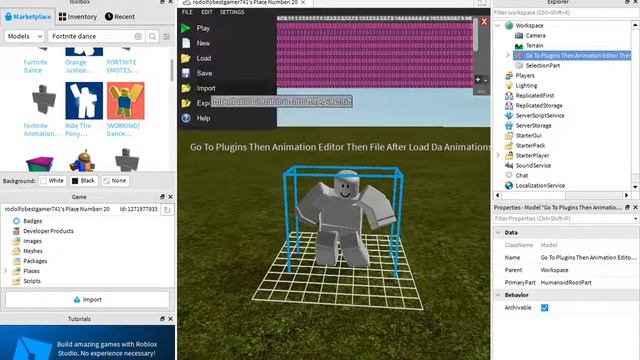Screen dimensions: 640x360
Task: Open the FILE menu in animation editor
Action: [187, 12]
